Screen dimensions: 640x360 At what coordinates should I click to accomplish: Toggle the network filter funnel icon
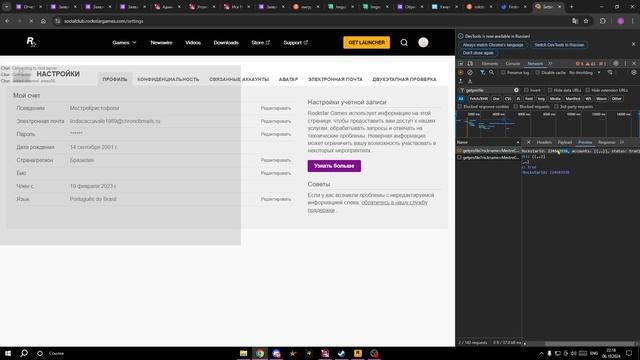482,73
